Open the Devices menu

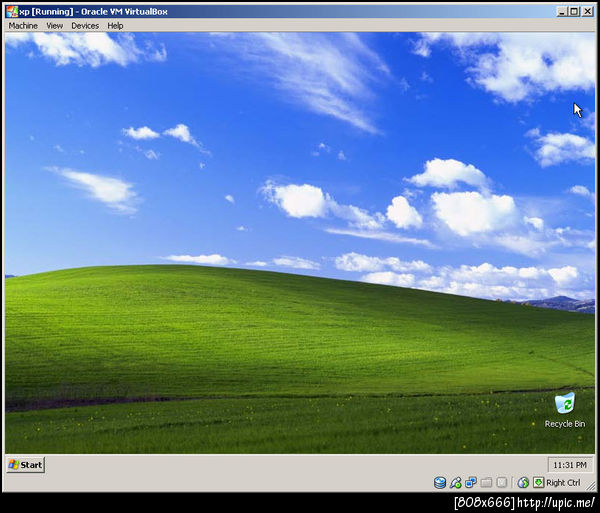pos(85,26)
